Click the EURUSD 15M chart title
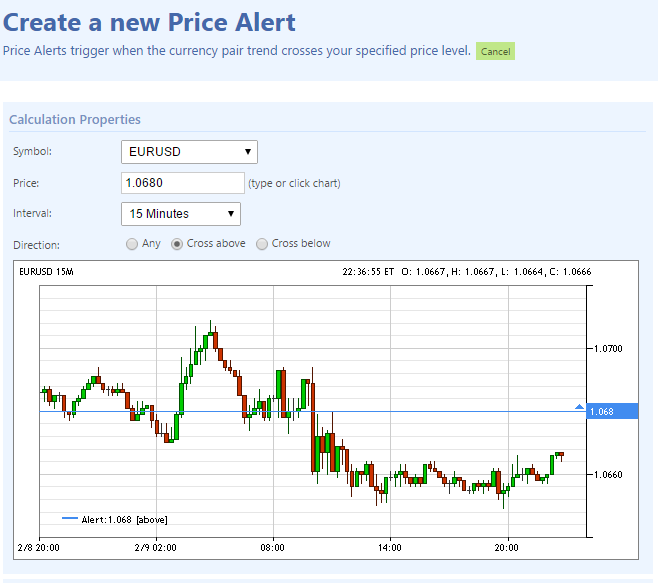The image size is (658, 583). (46, 272)
